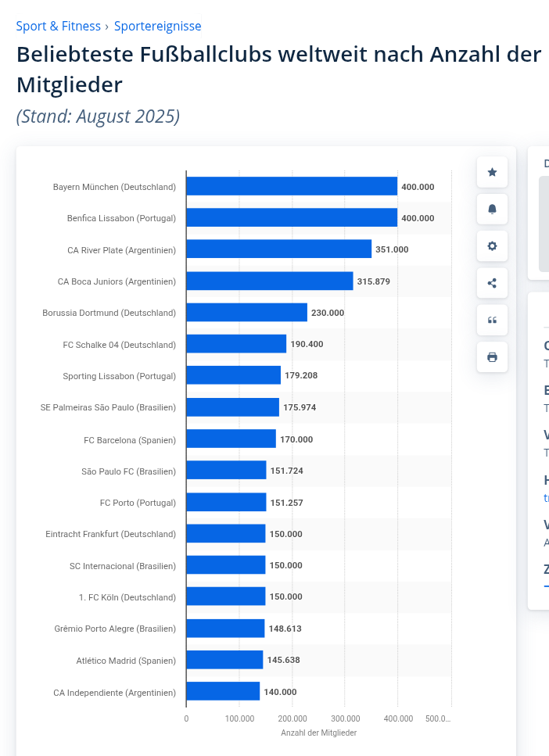Click the CA Boca Juniors bar
Image resolution: width=549 pixels, height=756 pixels.
point(269,281)
